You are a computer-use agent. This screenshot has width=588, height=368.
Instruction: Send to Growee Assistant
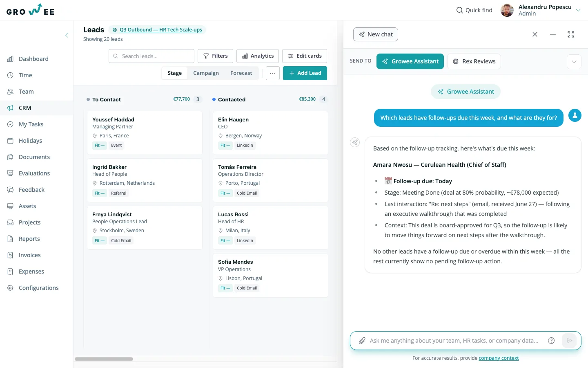point(410,61)
